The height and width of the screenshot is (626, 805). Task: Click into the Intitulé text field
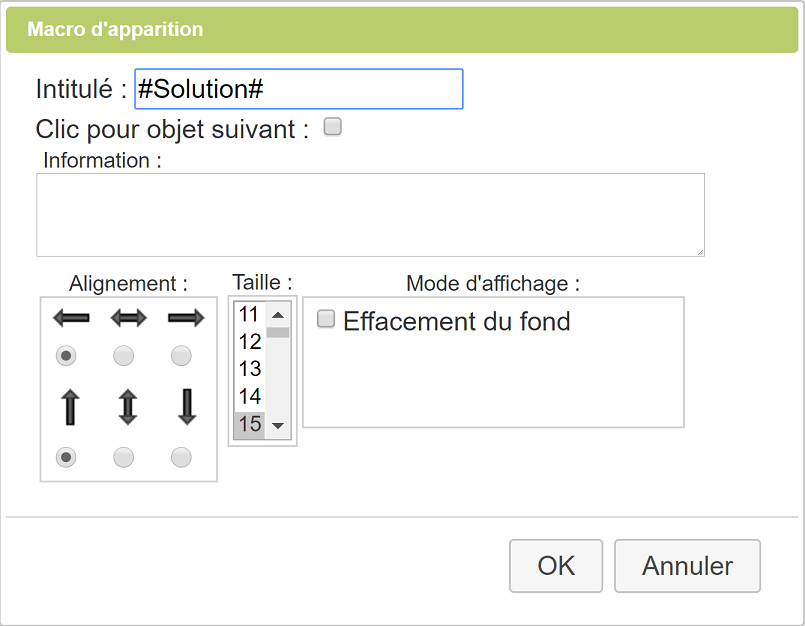point(298,89)
